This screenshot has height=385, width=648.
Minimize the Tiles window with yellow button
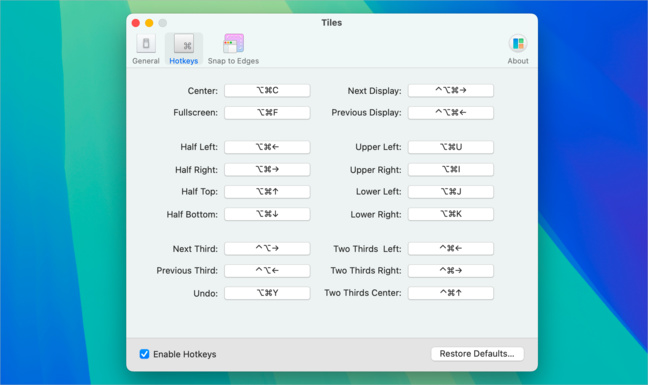pyautogui.click(x=149, y=23)
